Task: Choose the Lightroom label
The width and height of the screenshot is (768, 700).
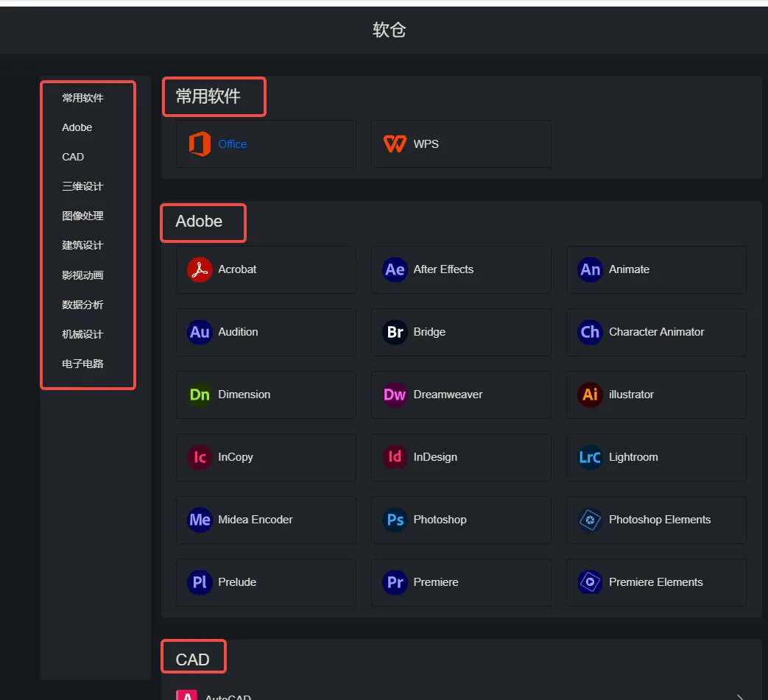Action: [633, 457]
